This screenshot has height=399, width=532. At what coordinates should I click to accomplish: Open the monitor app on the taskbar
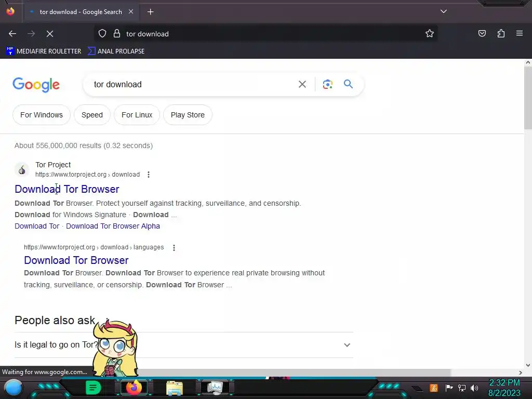pos(215,388)
